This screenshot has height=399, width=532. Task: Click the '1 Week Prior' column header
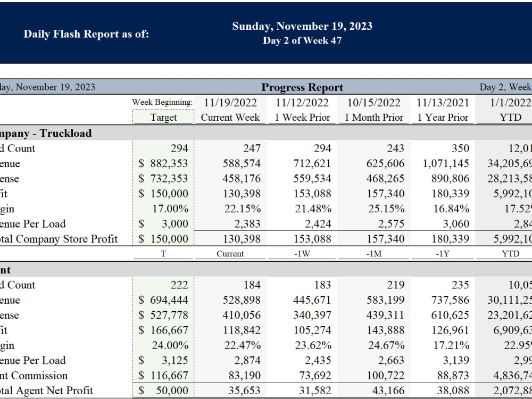[302, 118]
